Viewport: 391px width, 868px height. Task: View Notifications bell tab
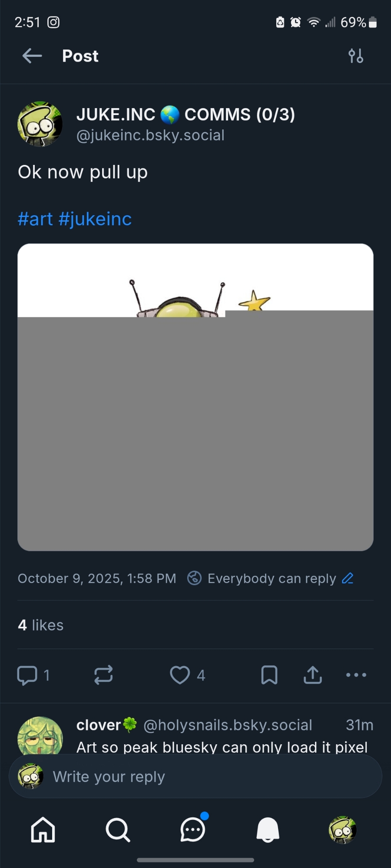tap(268, 830)
